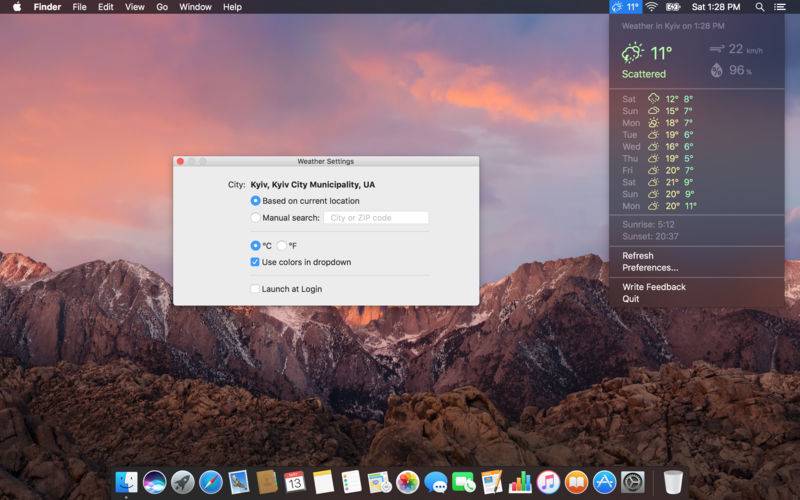
Task: Open the Go menu in menu bar
Action: tap(162, 7)
